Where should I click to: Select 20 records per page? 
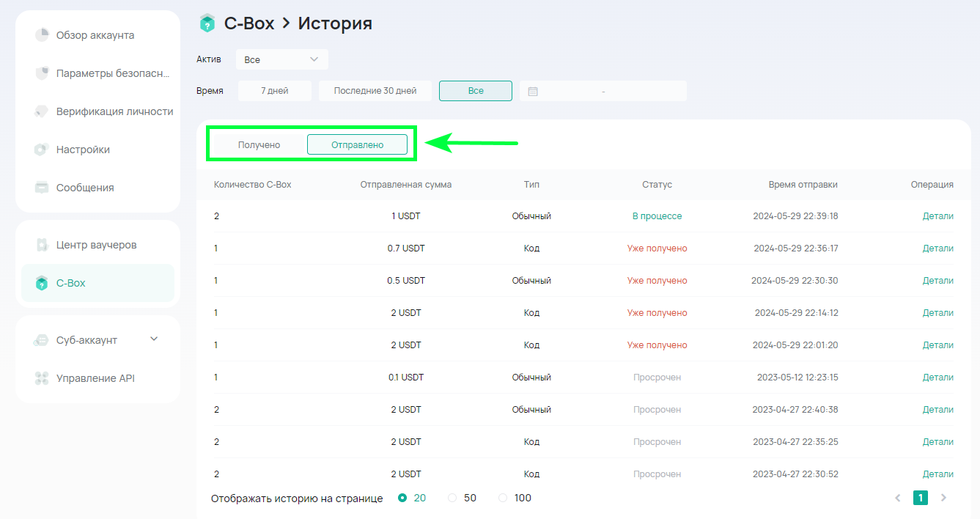point(402,498)
